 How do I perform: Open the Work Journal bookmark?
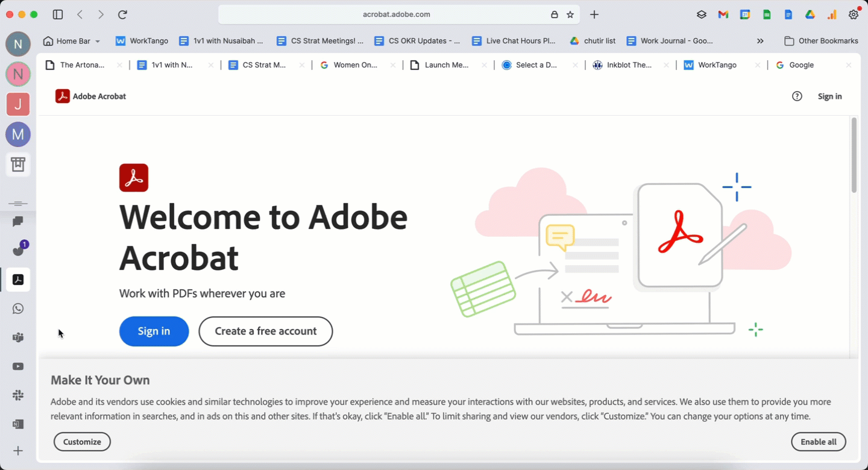click(670, 41)
